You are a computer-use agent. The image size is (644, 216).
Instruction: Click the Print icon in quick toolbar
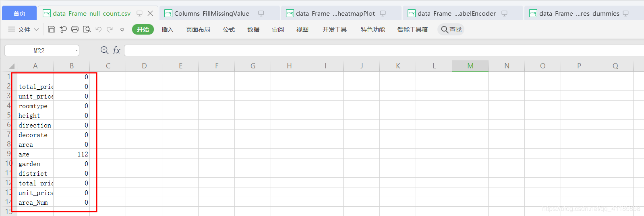pos(75,29)
